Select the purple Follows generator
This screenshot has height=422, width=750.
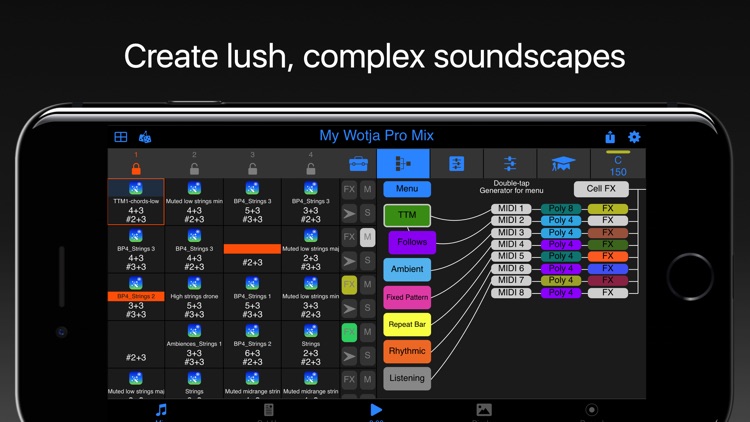point(412,242)
